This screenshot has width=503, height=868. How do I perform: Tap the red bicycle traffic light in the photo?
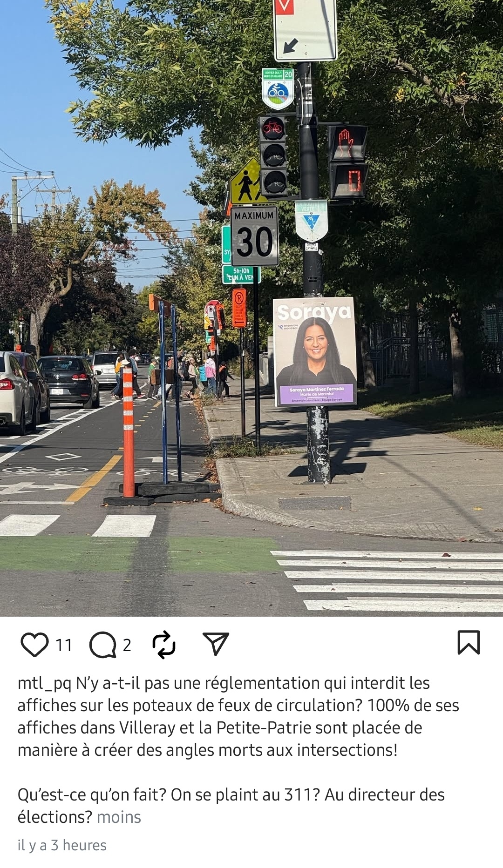pyautogui.click(x=273, y=129)
